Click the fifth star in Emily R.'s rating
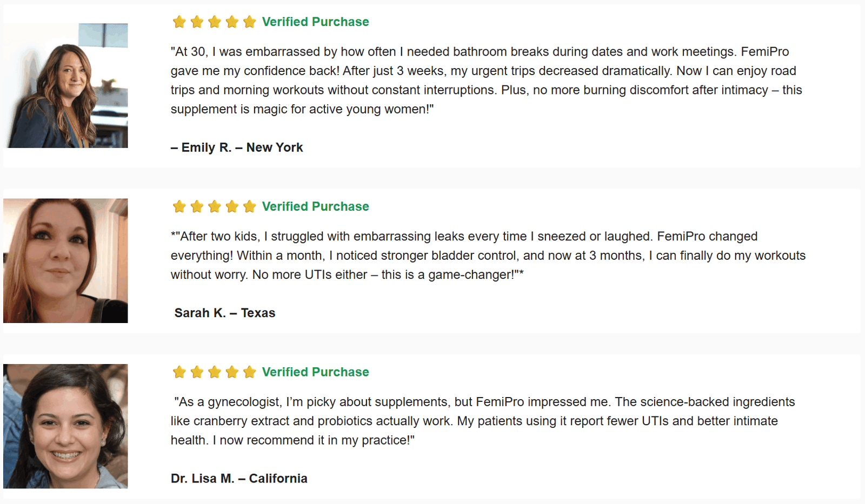 pyautogui.click(x=249, y=22)
